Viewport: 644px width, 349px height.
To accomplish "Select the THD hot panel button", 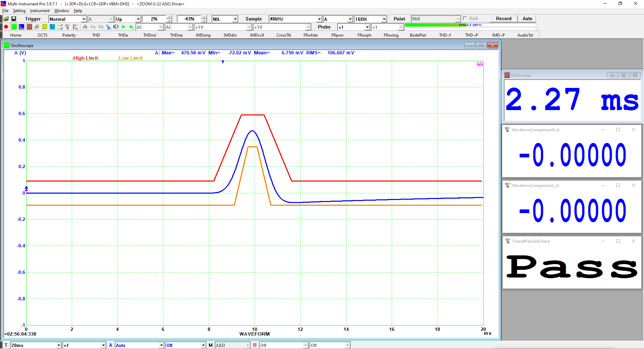I will pos(96,35).
